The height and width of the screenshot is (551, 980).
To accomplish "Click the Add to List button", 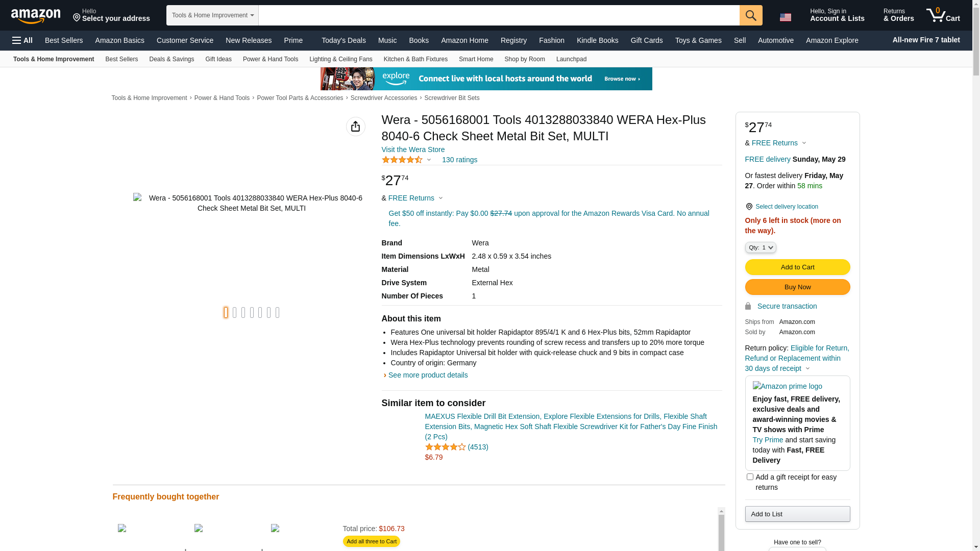I will 797,514.
